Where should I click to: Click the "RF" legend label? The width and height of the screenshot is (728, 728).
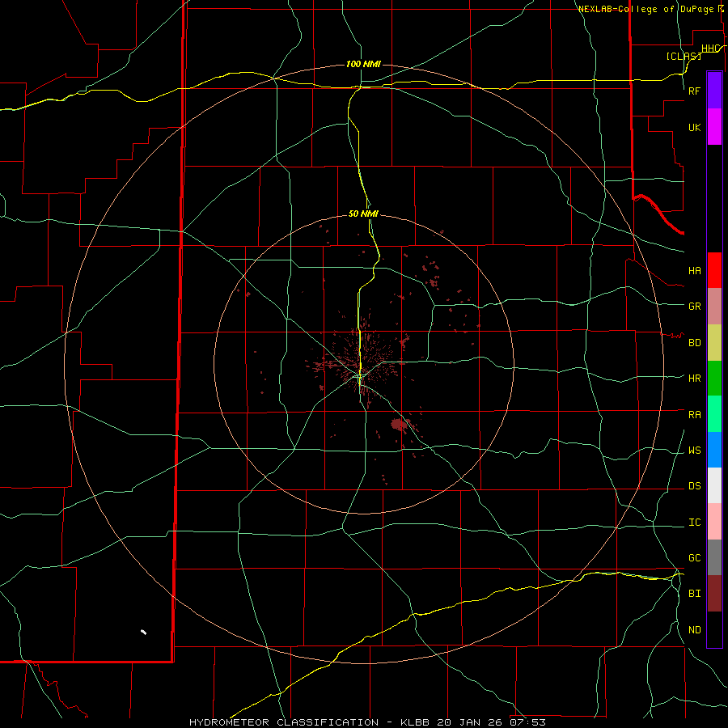click(694, 91)
